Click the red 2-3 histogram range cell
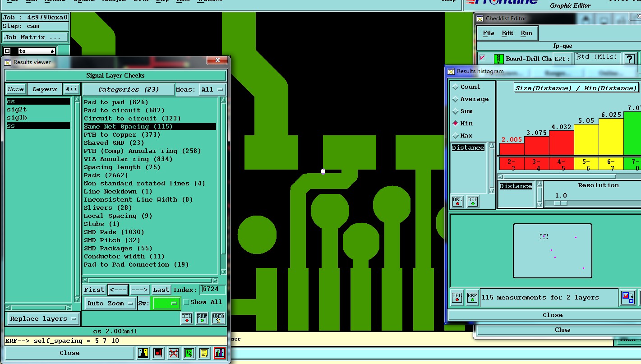This screenshot has height=364, width=641. coord(512,164)
